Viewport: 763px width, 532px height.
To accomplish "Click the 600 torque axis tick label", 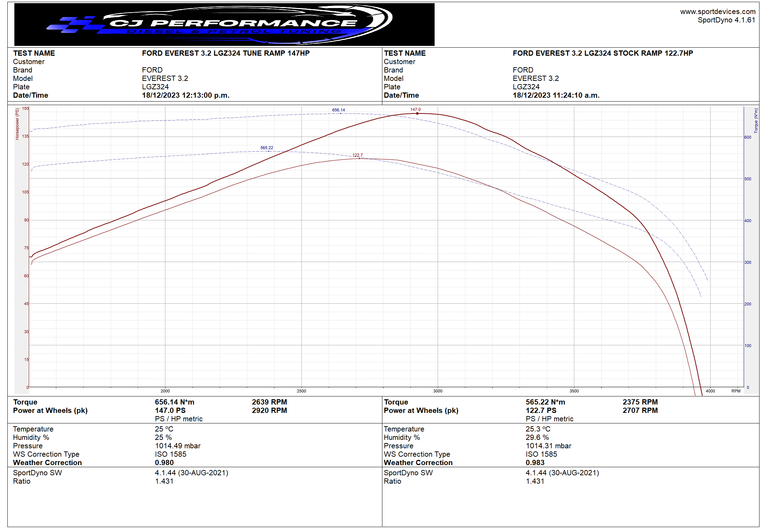I will pyautogui.click(x=748, y=137).
